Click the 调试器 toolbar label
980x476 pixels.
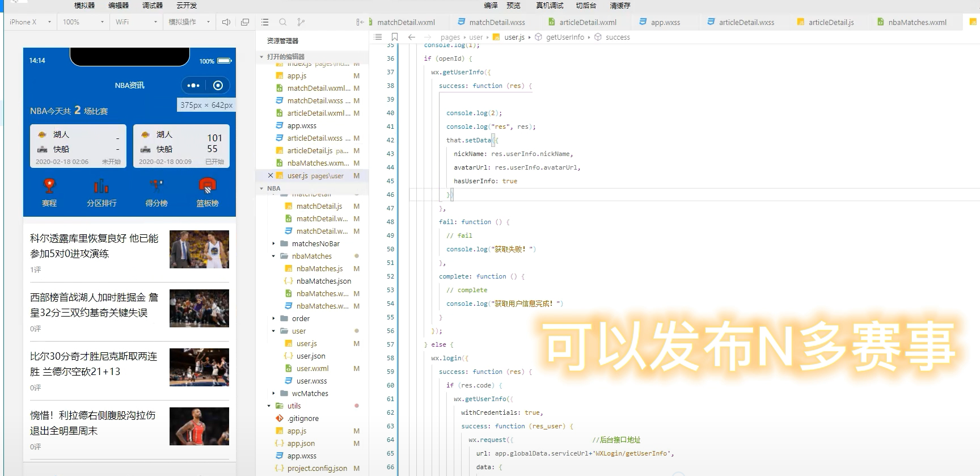click(x=153, y=5)
